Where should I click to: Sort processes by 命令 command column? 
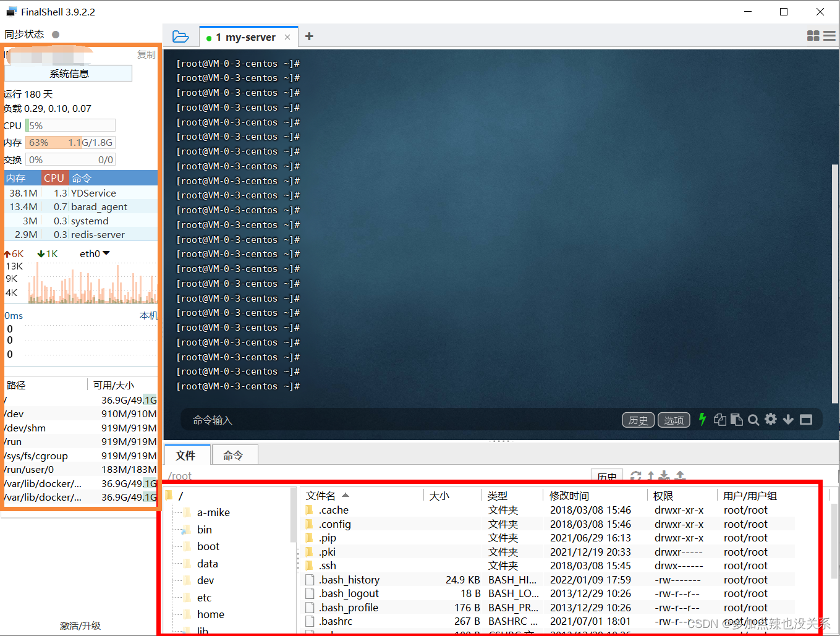coord(112,178)
